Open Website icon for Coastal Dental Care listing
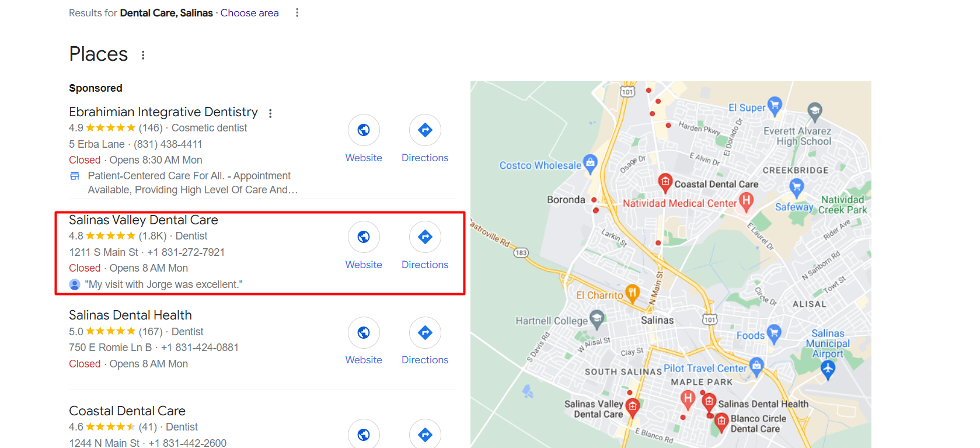This screenshot has height=448, width=980. (x=364, y=434)
